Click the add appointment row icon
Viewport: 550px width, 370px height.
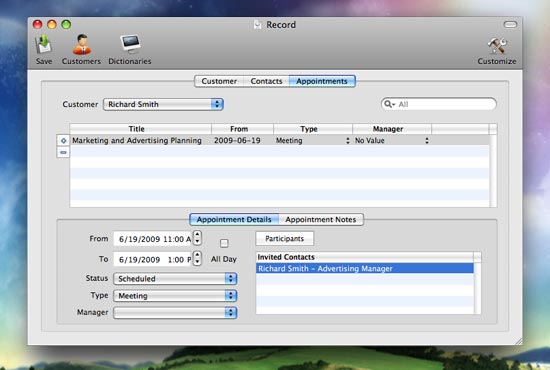(63, 141)
